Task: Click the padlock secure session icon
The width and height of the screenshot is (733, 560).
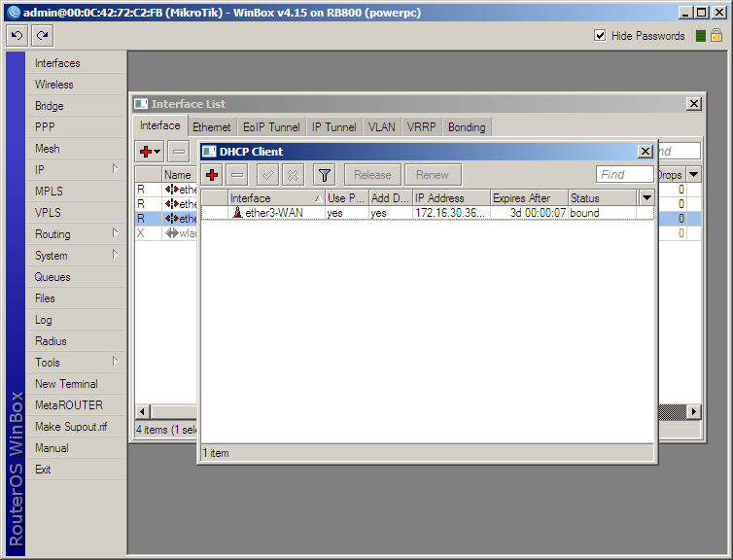Action: 716,36
